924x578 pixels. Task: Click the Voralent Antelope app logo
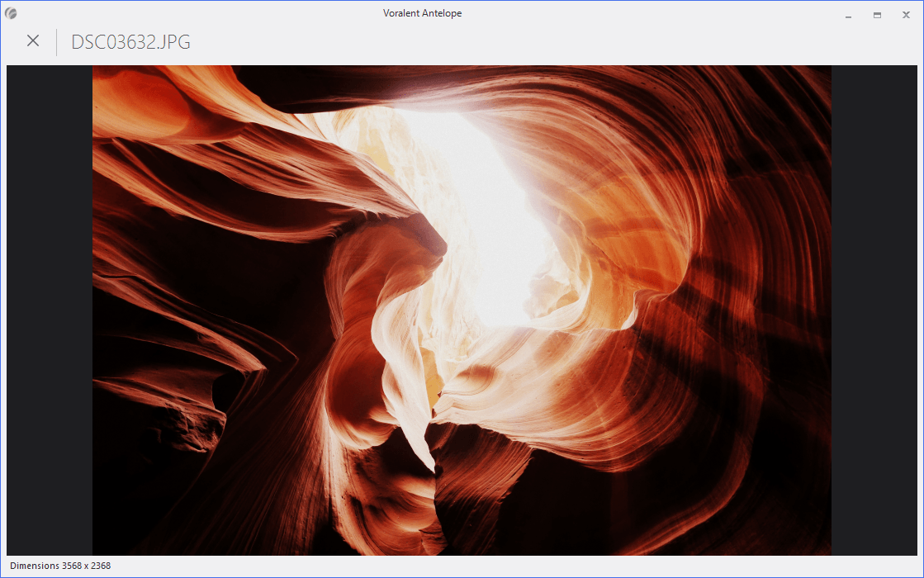[11, 13]
